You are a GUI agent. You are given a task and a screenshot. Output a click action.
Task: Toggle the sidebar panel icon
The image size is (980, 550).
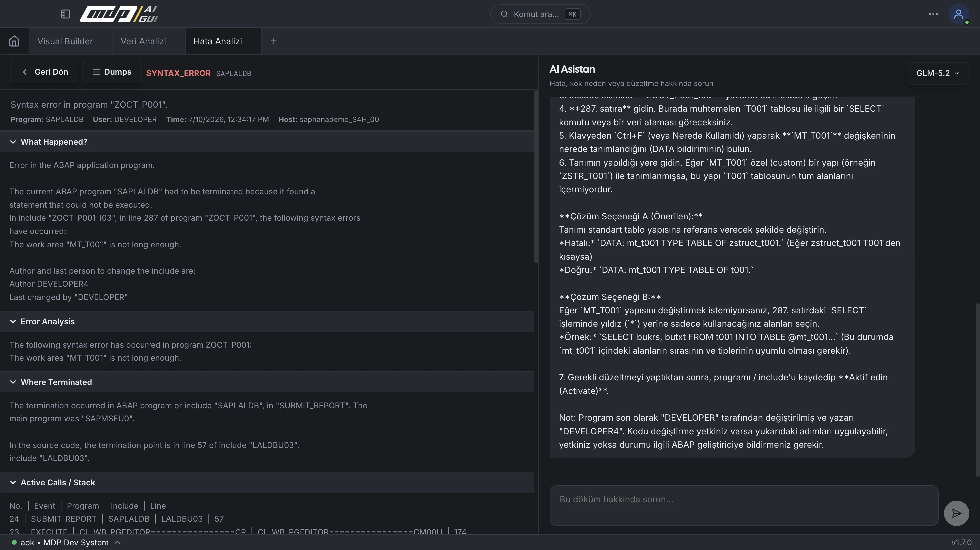[65, 14]
